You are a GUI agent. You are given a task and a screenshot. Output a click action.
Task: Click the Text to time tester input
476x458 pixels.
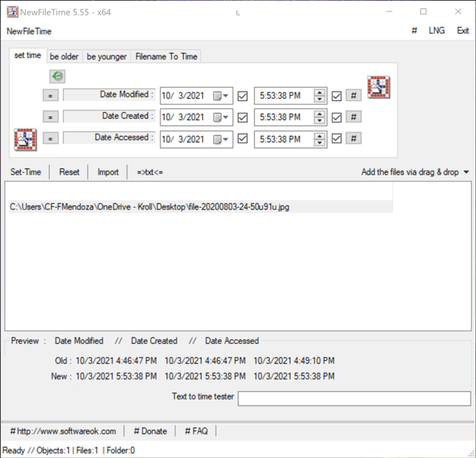354,398
